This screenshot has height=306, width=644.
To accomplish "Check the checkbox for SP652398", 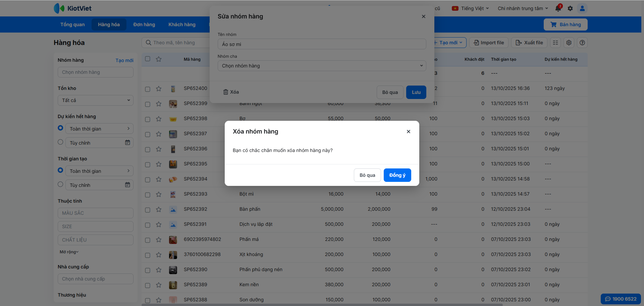I will pyautogui.click(x=148, y=119).
